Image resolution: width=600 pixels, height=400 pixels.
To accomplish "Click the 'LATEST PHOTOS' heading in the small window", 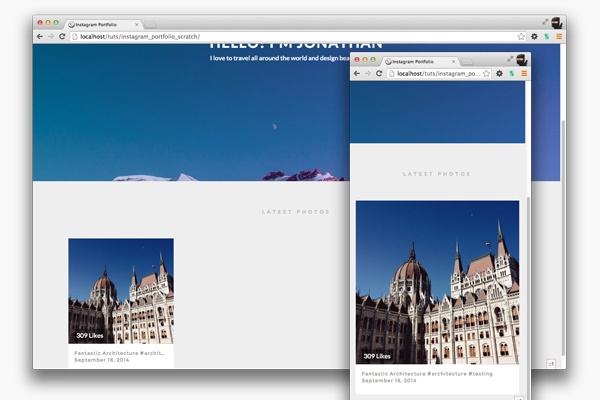I will 436,174.
